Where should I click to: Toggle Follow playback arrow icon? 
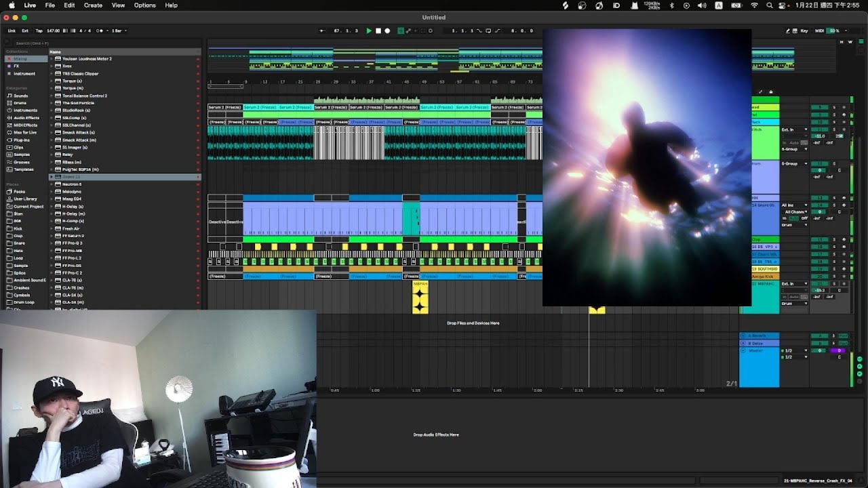[322, 30]
